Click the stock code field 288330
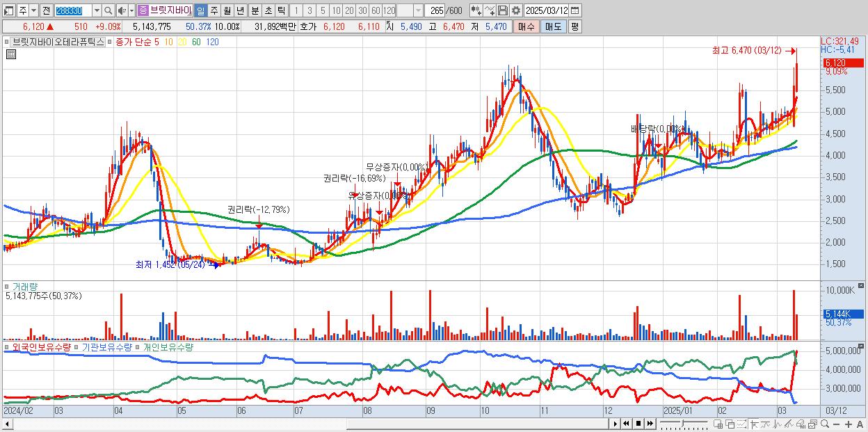Screen dimensions: 868x432 (73, 11)
